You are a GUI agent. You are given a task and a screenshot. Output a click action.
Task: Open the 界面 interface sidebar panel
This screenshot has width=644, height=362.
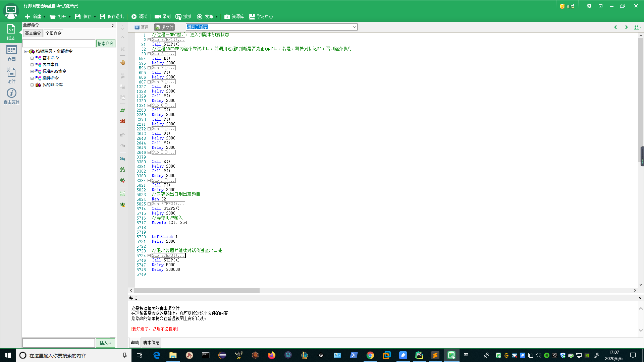[11, 53]
